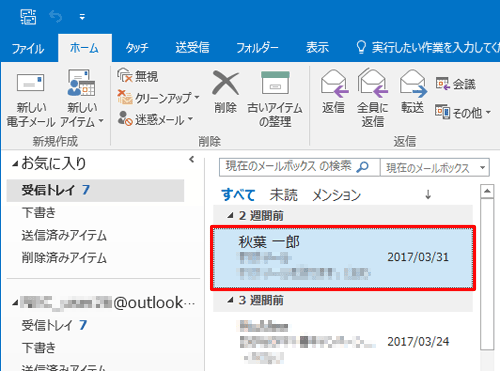Click the magnifier search icon
500x371 pixels.
[362, 167]
